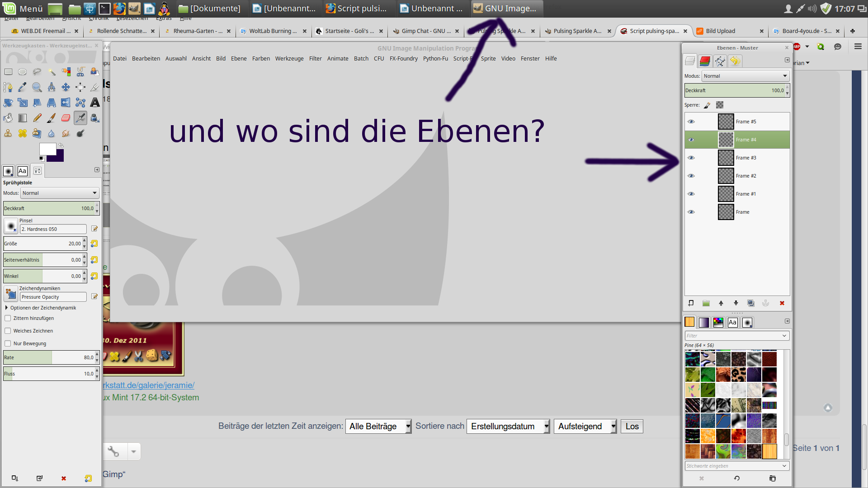Select the Text tool
Viewport: 868px width, 488px height.
coord(95,103)
